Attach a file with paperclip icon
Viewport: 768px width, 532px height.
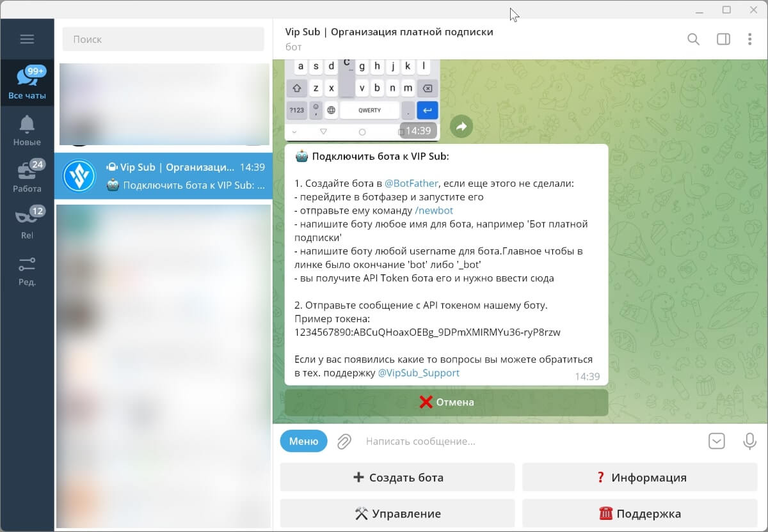344,441
